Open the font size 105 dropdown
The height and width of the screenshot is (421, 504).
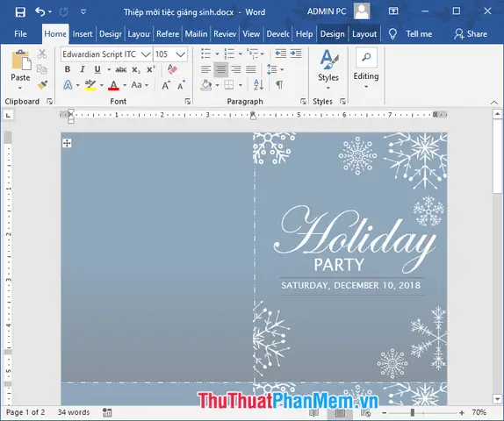pyautogui.click(x=181, y=54)
